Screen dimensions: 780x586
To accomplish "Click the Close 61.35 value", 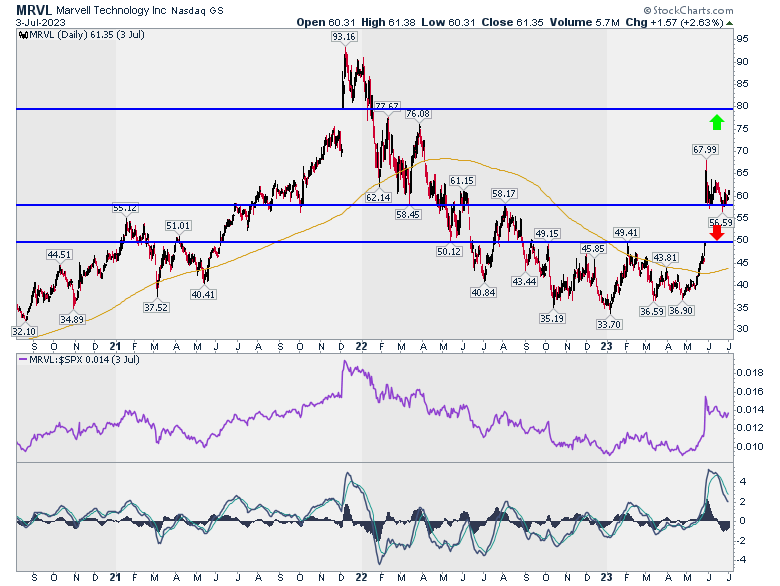I will coord(512,22).
